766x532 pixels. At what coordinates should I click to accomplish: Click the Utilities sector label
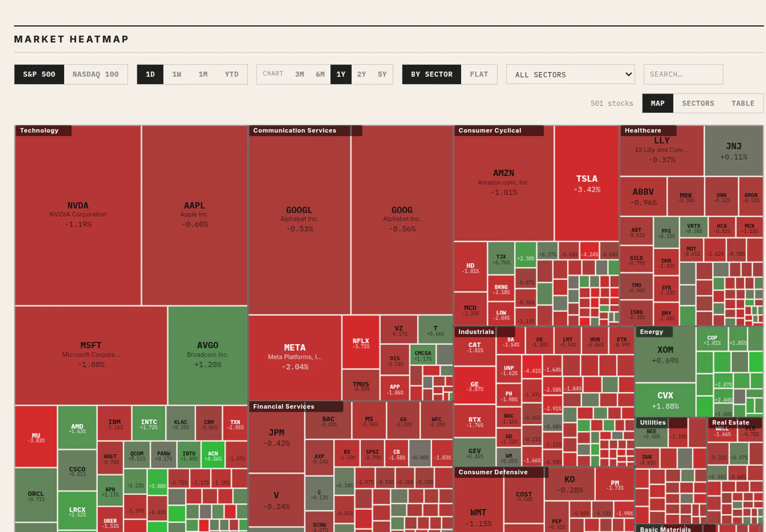661,422
